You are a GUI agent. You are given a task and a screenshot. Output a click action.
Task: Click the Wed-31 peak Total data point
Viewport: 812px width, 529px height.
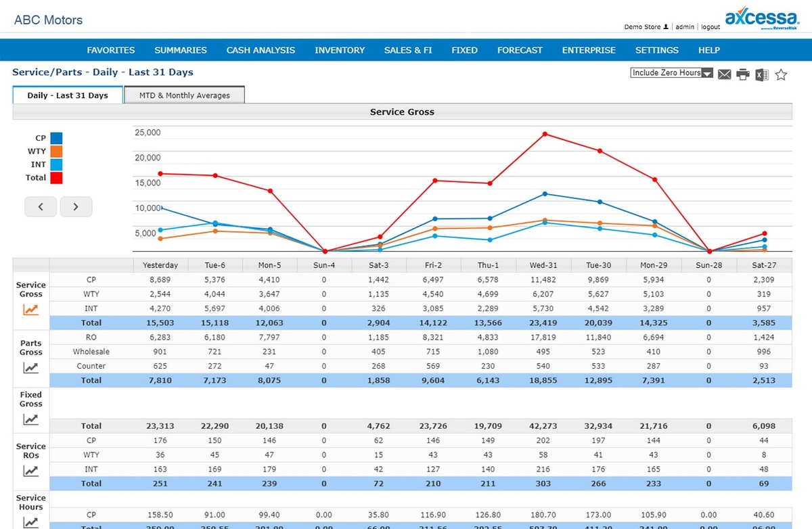coord(544,134)
